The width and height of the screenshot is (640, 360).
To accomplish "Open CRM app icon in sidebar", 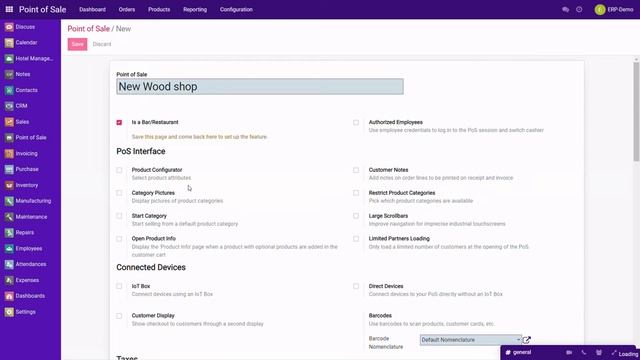I will (9, 106).
